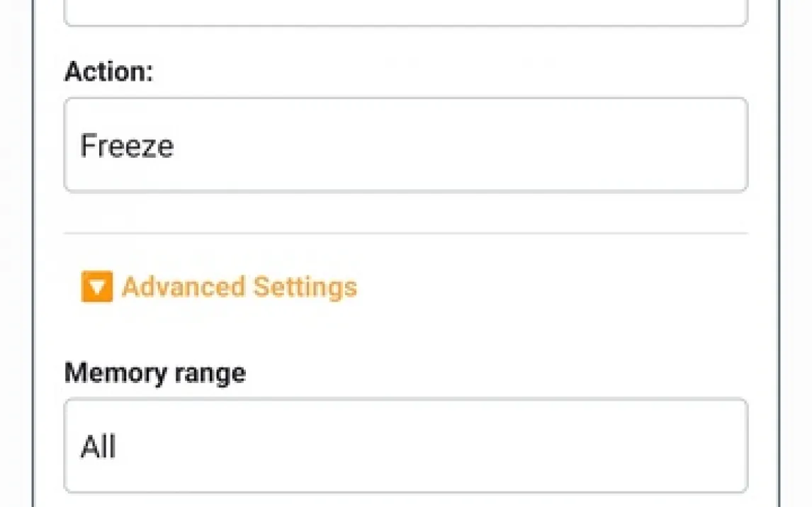
Task: Click the word Settings in orange header
Action: pos(305,287)
